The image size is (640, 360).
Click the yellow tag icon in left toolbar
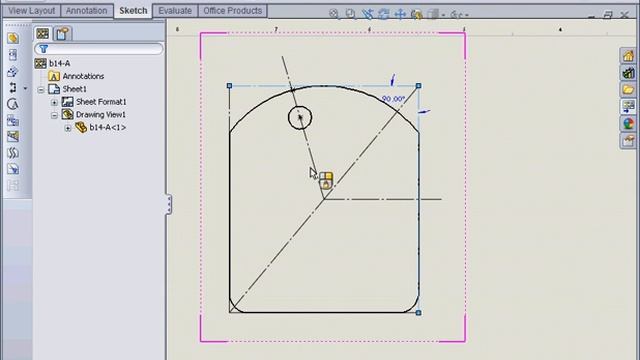pos(13,38)
